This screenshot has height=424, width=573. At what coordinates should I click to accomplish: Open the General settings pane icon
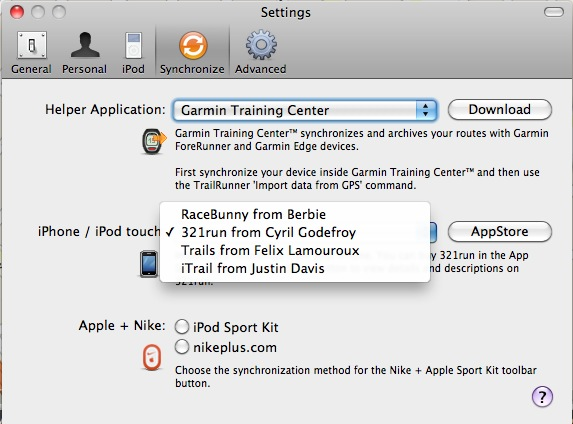click(x=32, y=45)
